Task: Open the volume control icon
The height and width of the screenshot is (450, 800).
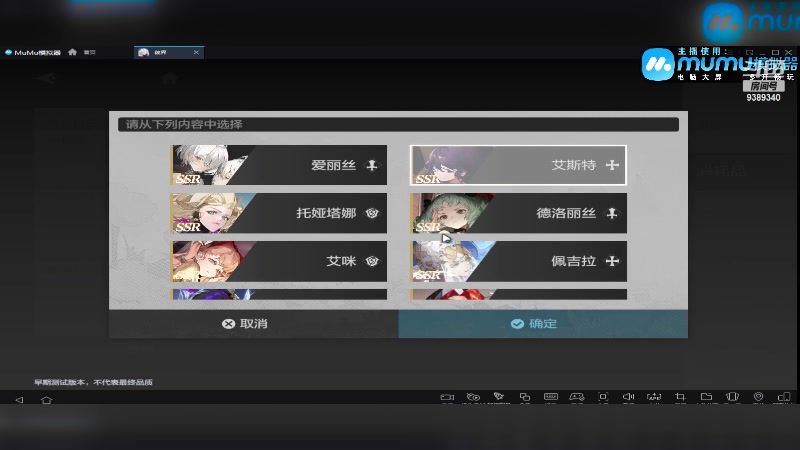Action: pyautogui.click(x=629, y=396)
